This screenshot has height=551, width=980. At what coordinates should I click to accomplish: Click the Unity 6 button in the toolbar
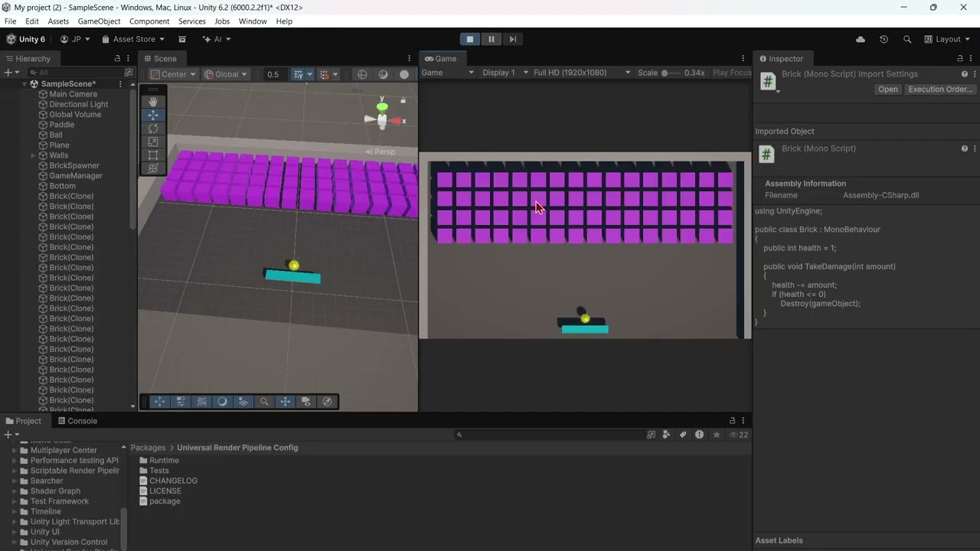27,39
